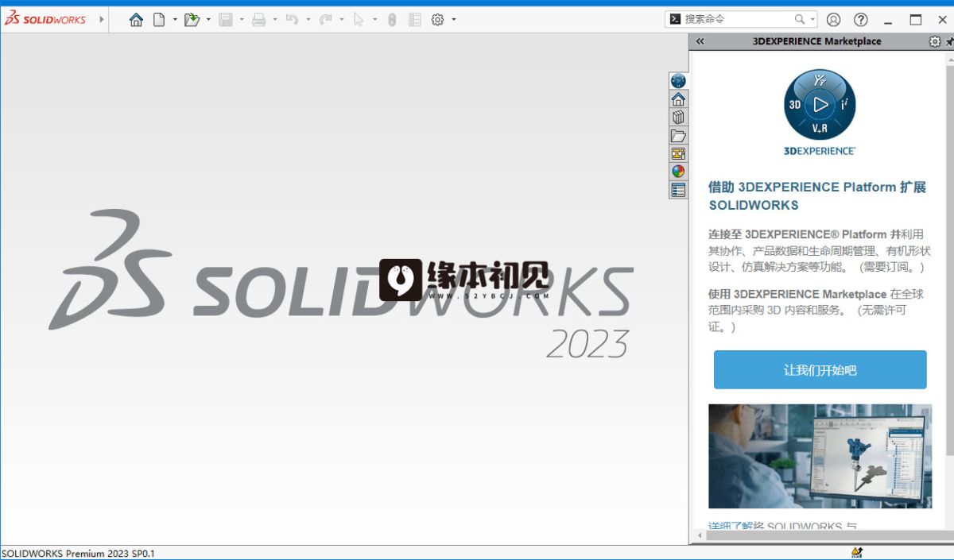This screenshot has height=560, width=954.
Task: Create a new document
Action: (x=159, y=20)
